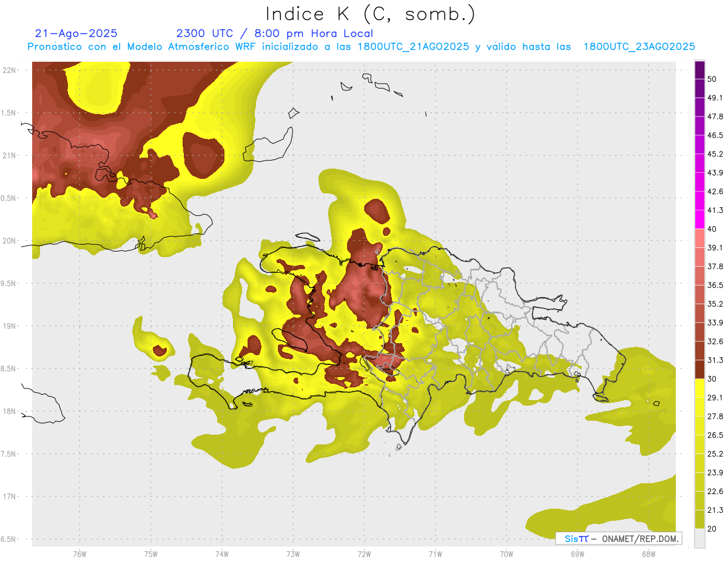728x562 pixels.
Task: Click the colorbar value "41.3"
Action: tap(715, 210)
